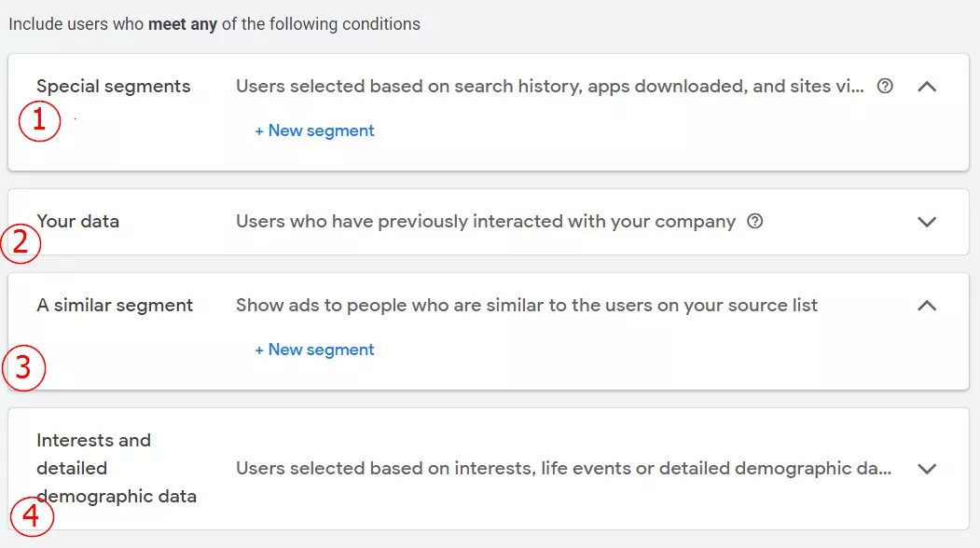Add a new segment under Special segments
Viewport: 980px width, 548px height.
point(314,130)
